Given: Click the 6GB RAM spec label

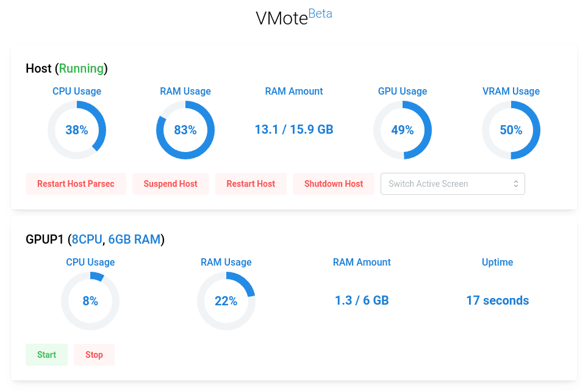Looking at the screenshot, I should pyautogui.click(x=134, y=239).
